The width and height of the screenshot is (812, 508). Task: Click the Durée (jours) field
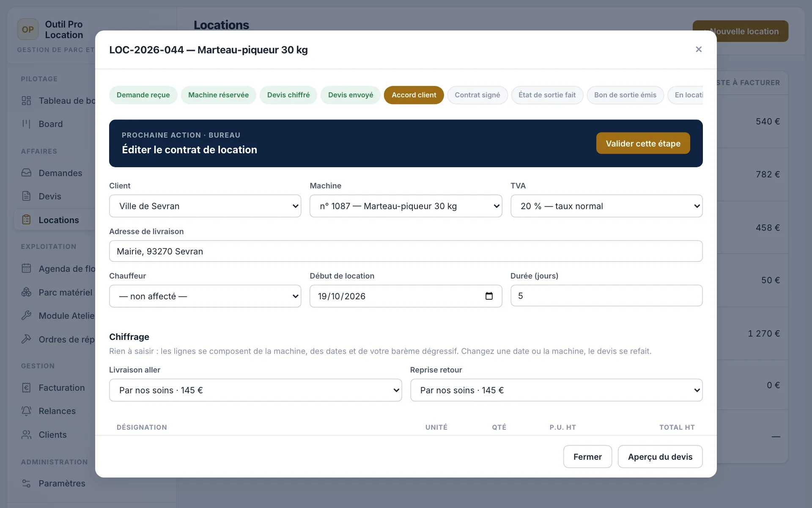pos(606,295)
